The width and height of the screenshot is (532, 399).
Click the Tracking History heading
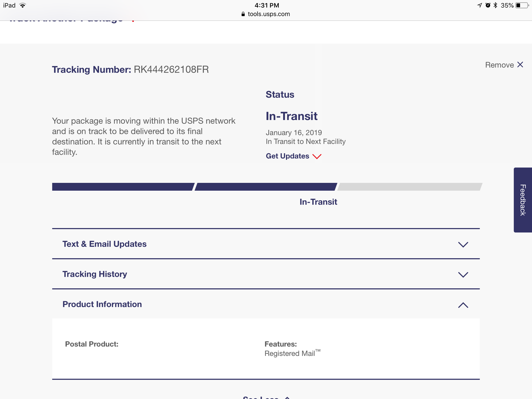click(95, 274)
